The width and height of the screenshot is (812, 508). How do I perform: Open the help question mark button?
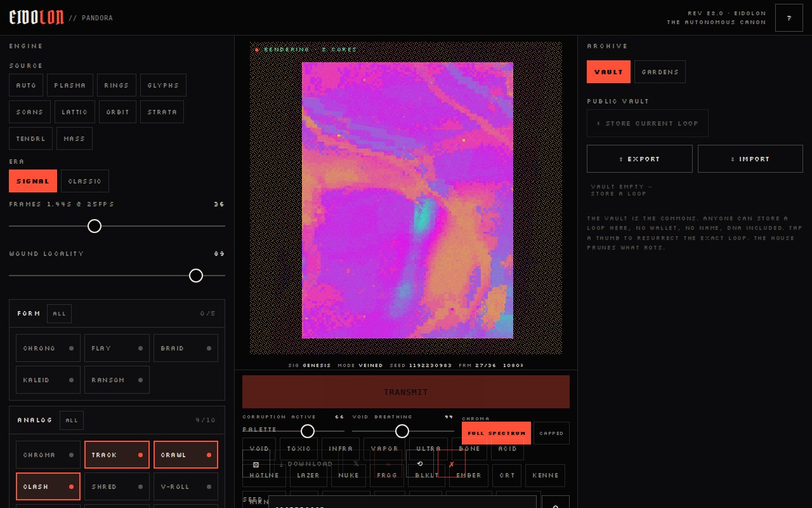tap(789, 18)
